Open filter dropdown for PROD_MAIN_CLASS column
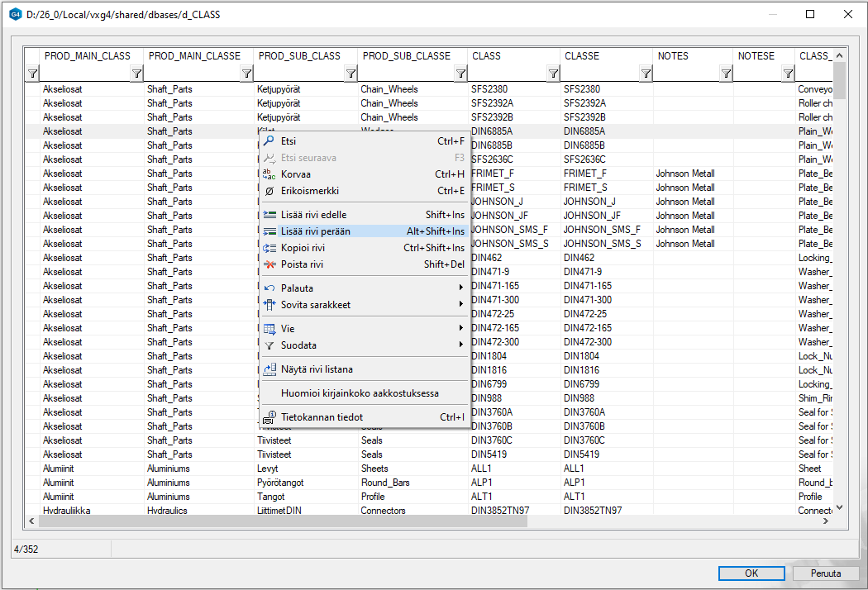 137,74
